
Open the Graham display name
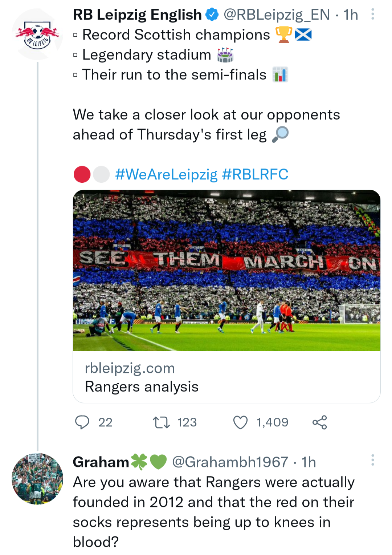tap(101, 462)
